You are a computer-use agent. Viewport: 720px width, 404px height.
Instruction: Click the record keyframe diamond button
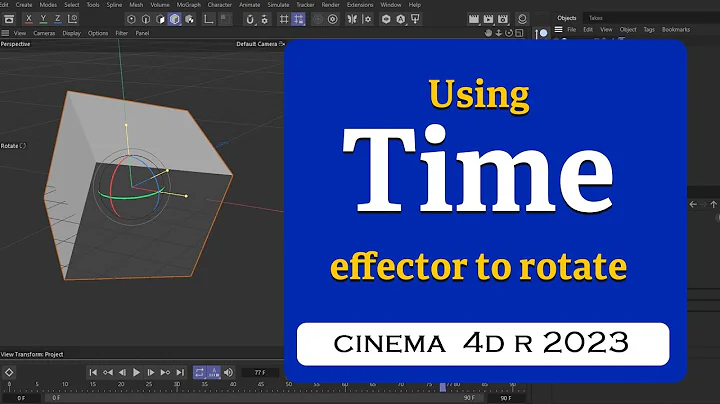(x=9, y=372)
